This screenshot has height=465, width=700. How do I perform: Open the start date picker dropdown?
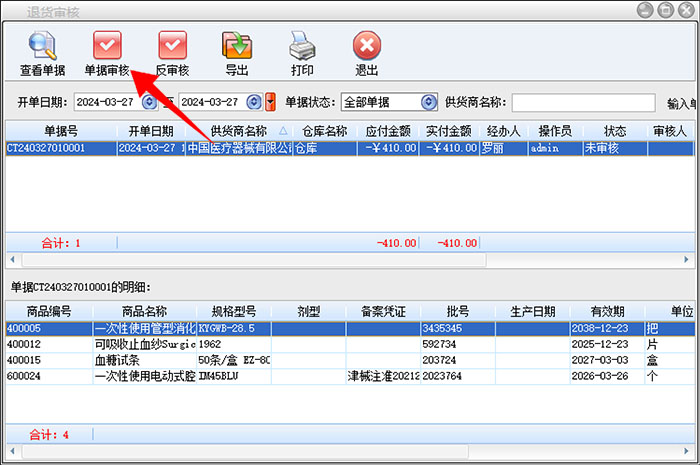point(149,102)
